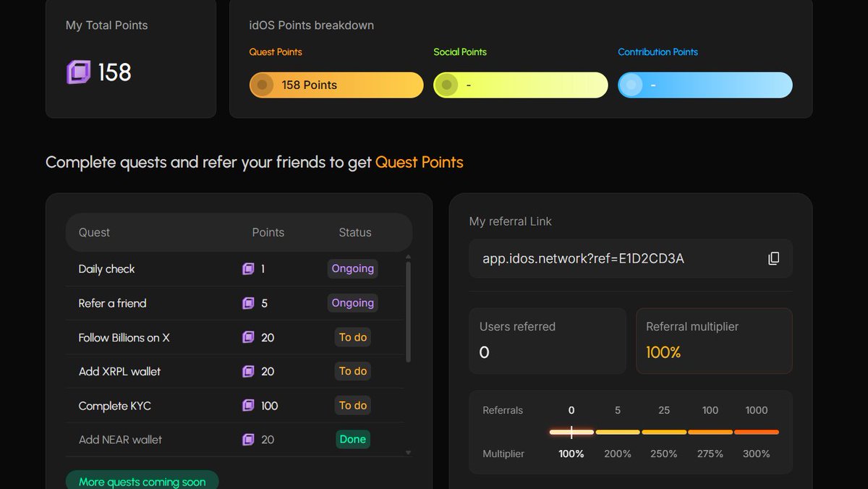868x489 pixels.
Task: Click the Social Points label
Action: (460, 52)
